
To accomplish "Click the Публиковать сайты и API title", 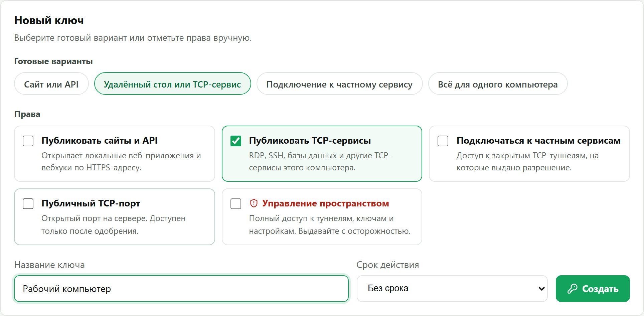I will (x=100, y=141).
